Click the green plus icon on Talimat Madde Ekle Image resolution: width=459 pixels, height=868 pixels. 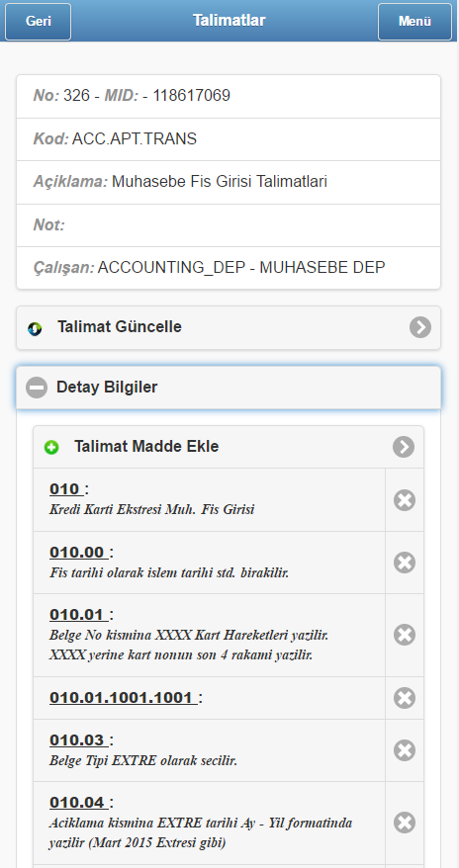pos(51,447)
